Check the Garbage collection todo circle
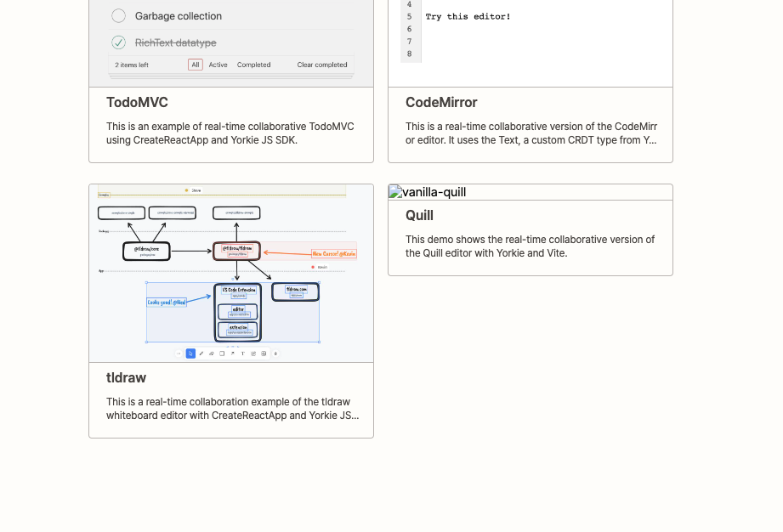 tap(118, 15)
